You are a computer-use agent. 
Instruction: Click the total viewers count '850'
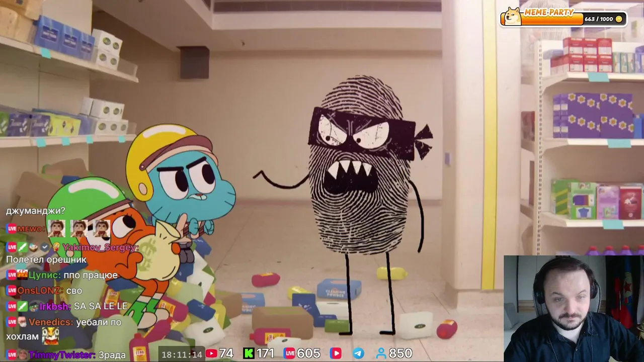pos(400,354)
